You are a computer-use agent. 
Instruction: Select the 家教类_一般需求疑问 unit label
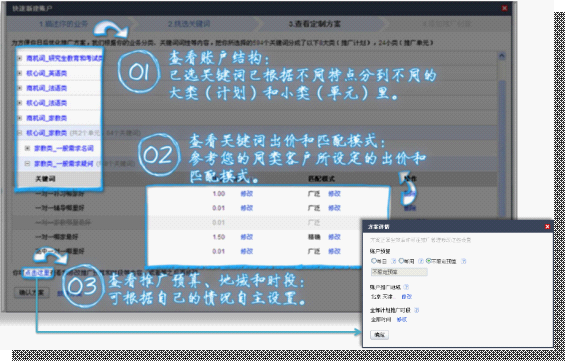click(64, 163)
